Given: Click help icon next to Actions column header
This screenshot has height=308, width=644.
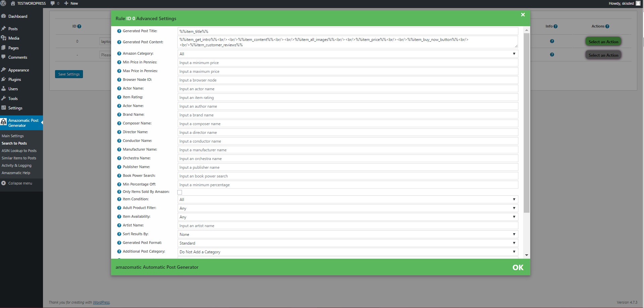Looking at the screenshot, I should tap(607, 27).
